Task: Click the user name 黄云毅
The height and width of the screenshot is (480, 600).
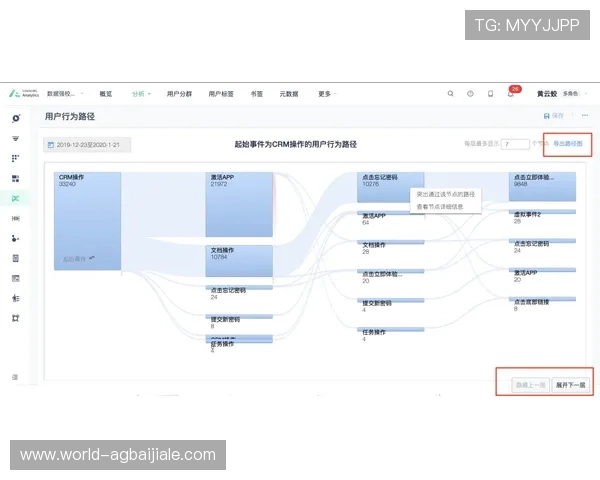Action: click(546, 93)
